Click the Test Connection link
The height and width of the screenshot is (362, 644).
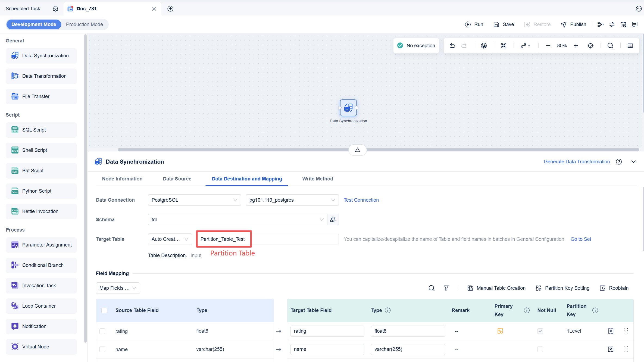coord(361,200)
